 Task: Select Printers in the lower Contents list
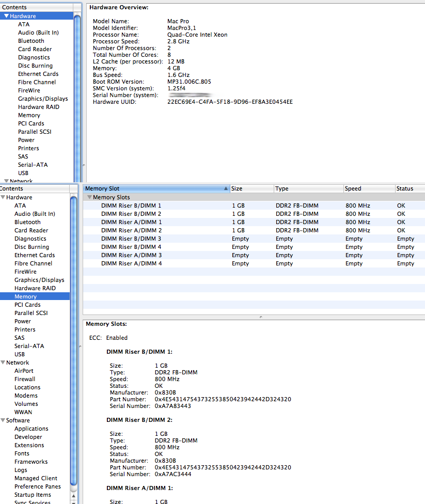pyautogui.click(x=25, y=329)
